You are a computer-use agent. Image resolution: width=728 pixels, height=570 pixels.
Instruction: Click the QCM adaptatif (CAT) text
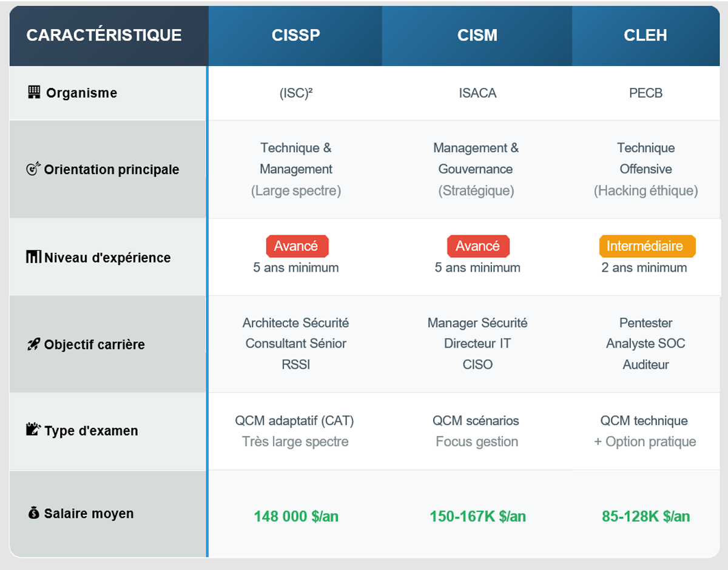[x=295, y=420]
